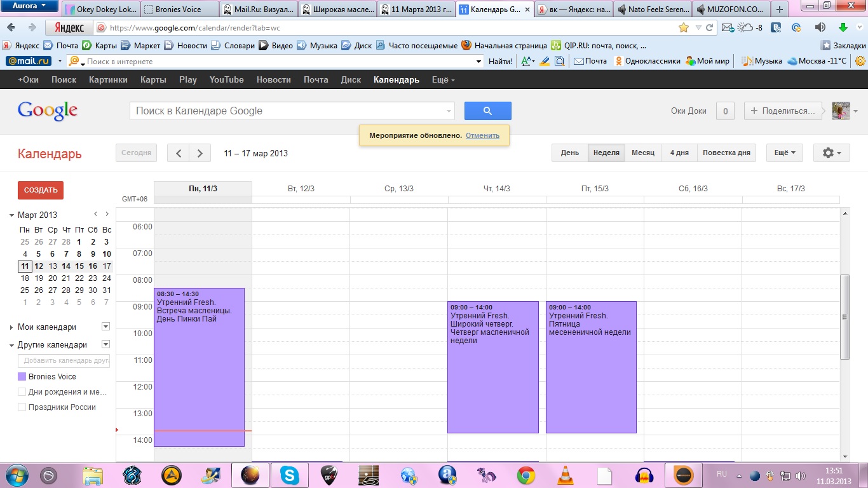Click the Сегодня button

136,153
